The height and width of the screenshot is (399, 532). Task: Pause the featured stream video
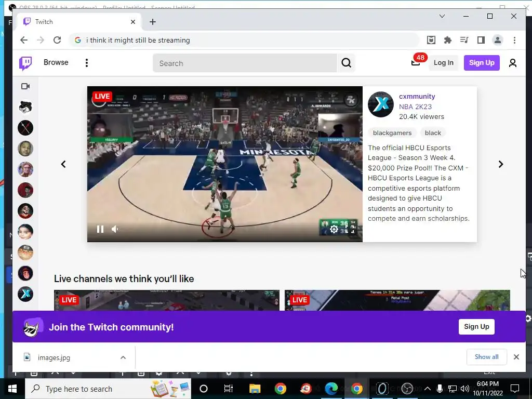click(100, 229)
